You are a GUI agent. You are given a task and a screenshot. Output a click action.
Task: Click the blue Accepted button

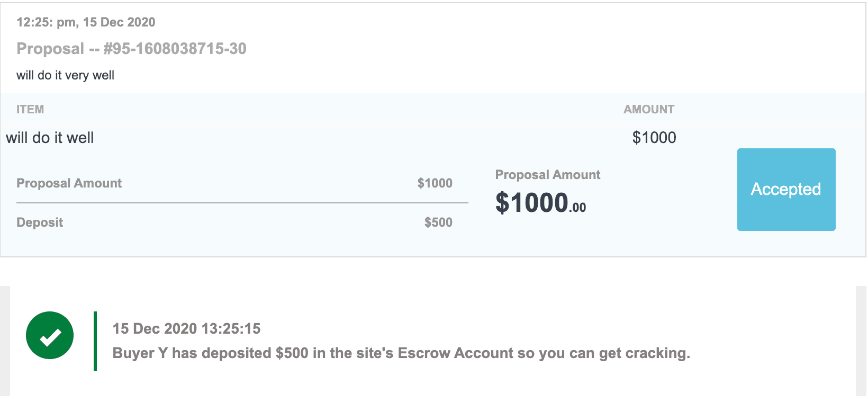point(786,189)
